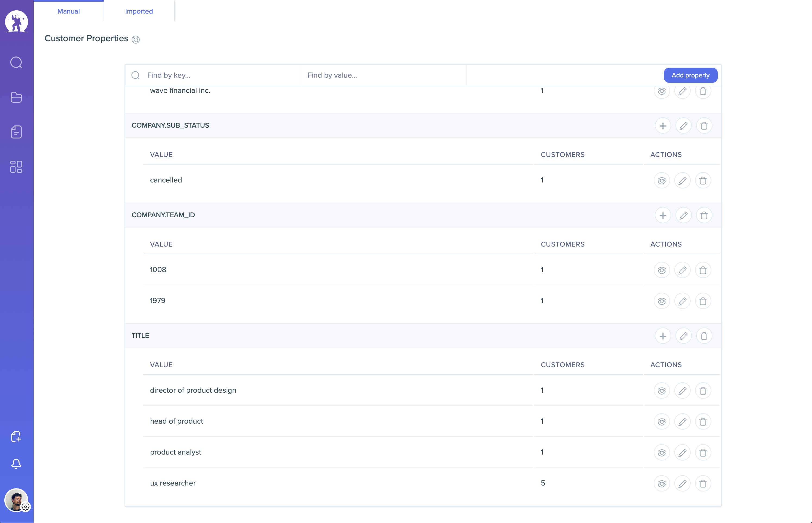Click the 'ux researcher' value text

click(173, 483)
